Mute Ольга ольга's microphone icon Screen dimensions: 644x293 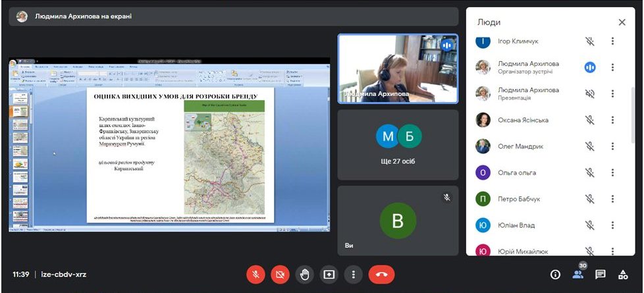[590, 173]
